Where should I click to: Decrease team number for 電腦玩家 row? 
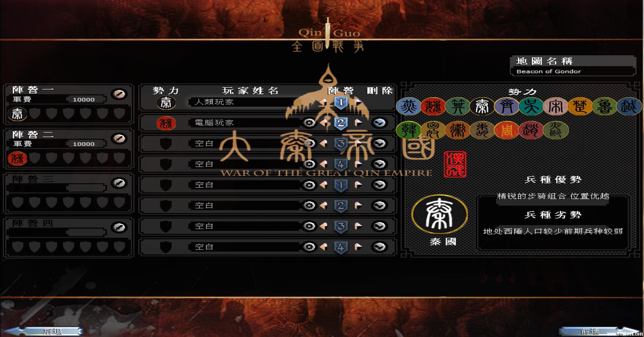pyautogui.click(x=324, y=123)
